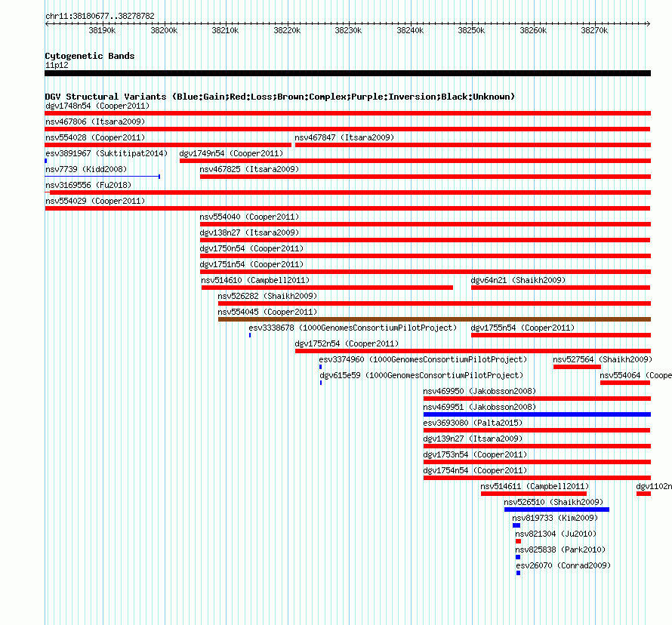Click the black 11p12 cytogenetic band
672x625 pixels.
click(x=347, y=73)
